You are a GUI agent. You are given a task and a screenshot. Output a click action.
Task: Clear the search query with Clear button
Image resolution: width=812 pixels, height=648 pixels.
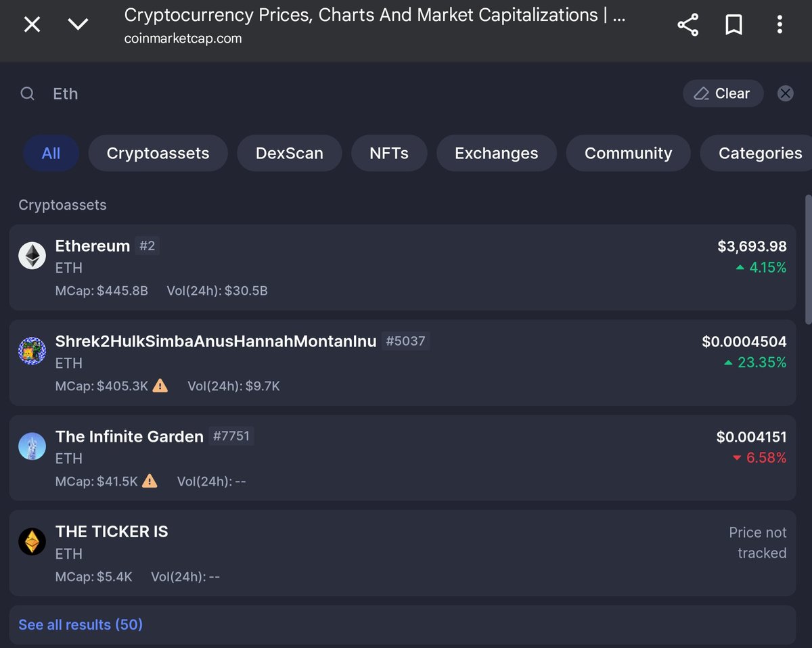coord(723,93)
